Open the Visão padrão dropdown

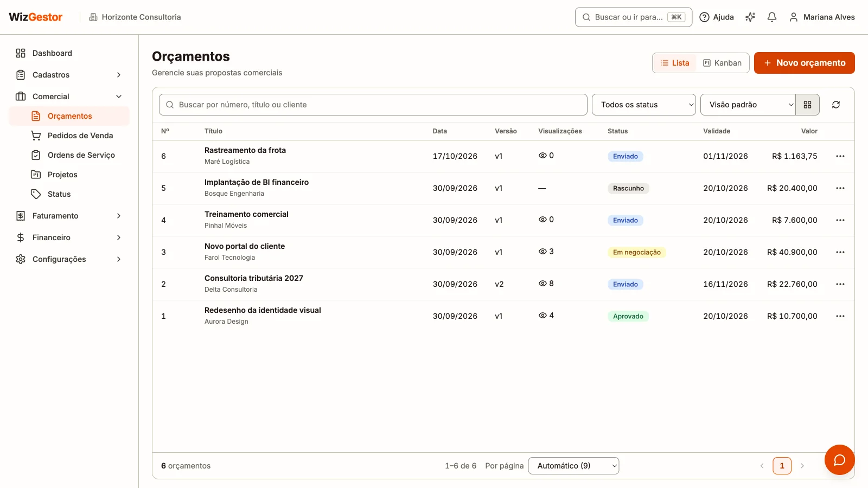click(x=748, y=105)
